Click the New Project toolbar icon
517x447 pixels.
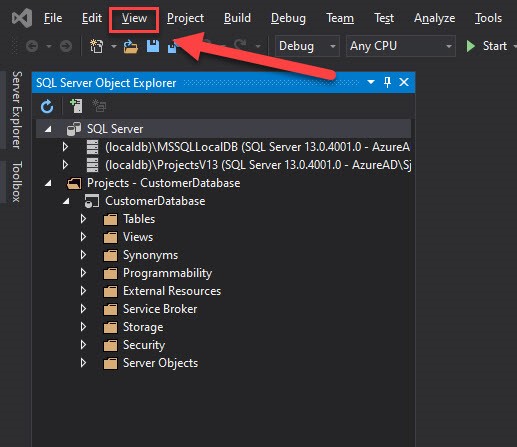tap(96, 46)
